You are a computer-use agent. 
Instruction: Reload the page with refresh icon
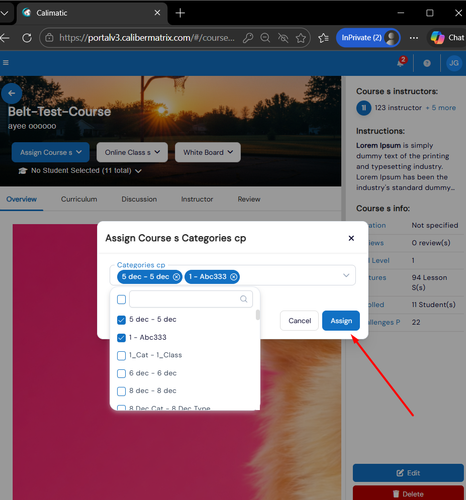coord(27,38)
